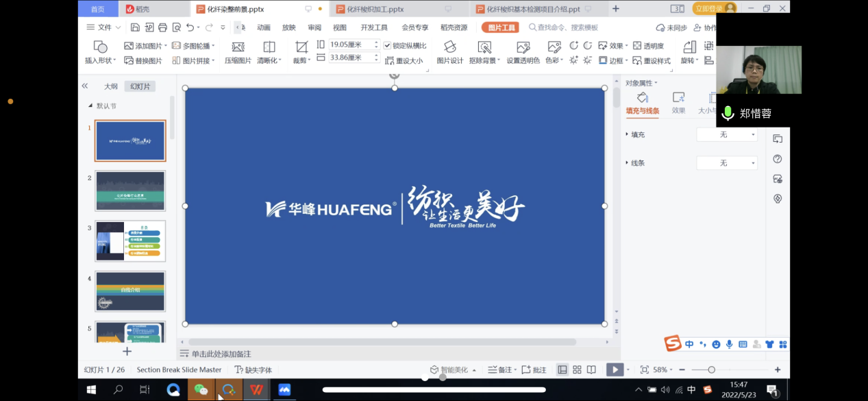The image size is (868, 401).
Task: Click Replace Picture (替换图片)
Action: [x=143, y=60]
